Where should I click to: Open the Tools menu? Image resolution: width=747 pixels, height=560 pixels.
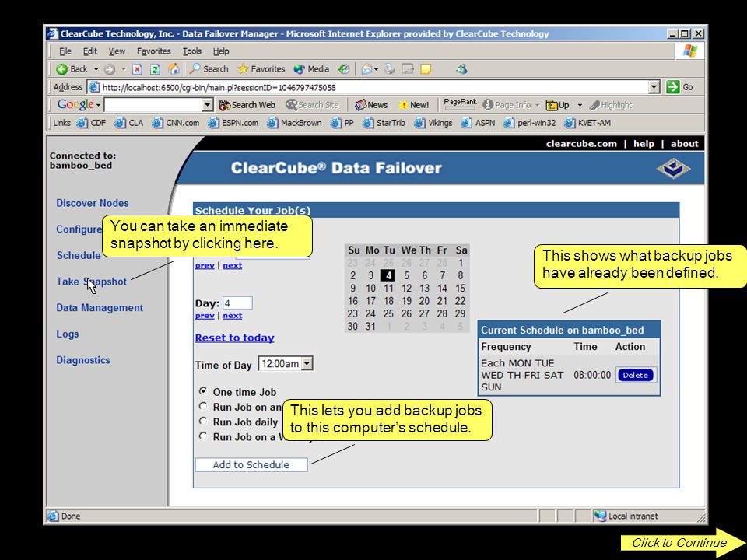coord(192,51)
